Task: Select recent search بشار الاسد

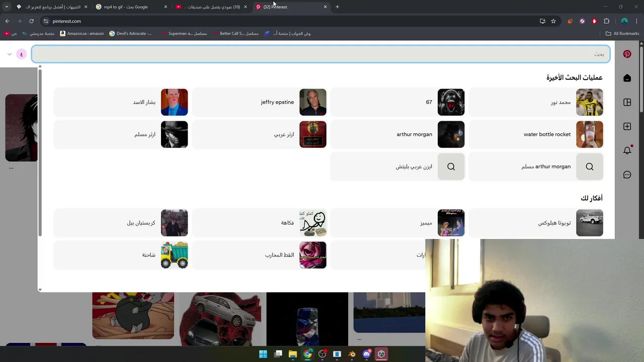Action: (121, 102)
